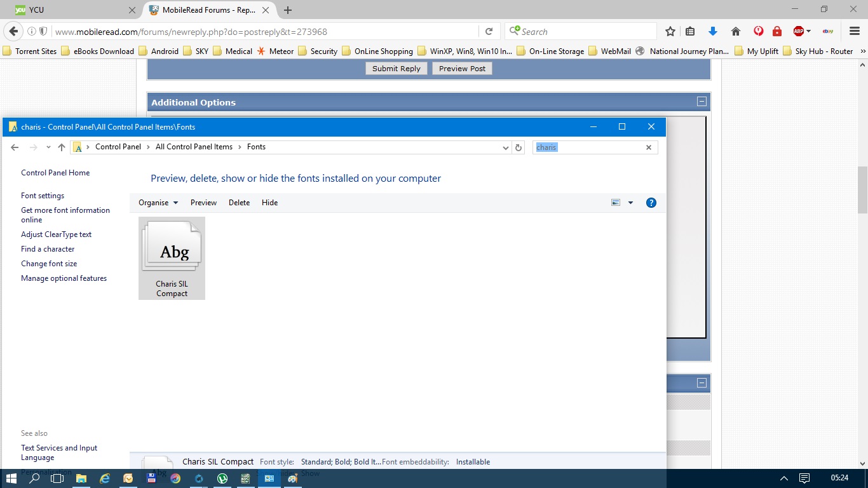Screen dimensions: 868x488
Task: Open new Firefox tab with plus
Action: coord(288,10)
